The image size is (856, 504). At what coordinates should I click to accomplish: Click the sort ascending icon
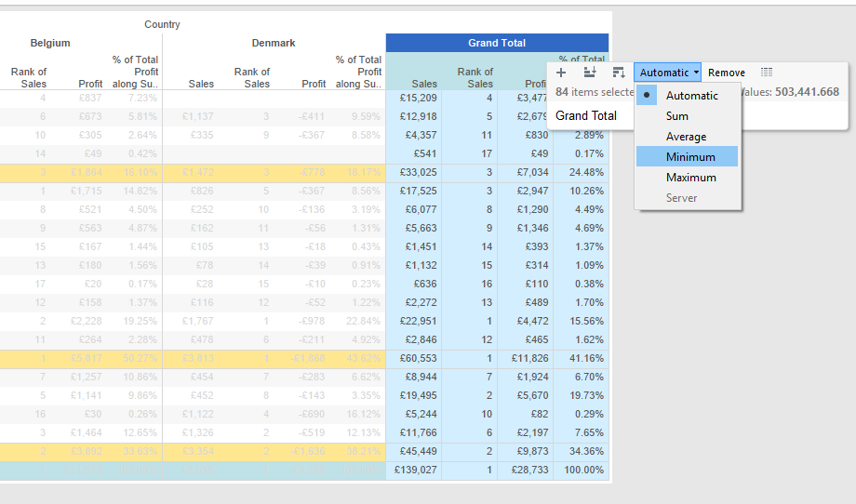(590, 73)
